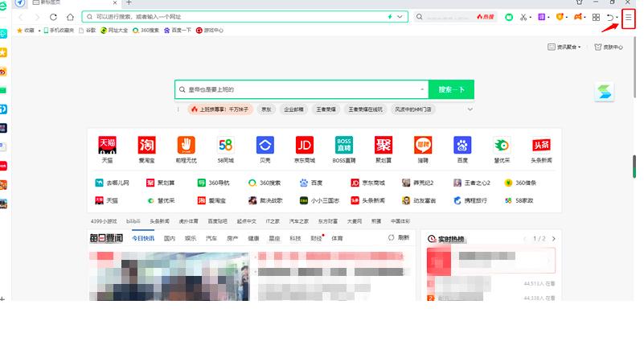
Task: Open the Taobao (爱淘宝) large tile icon
Action: 146,145
